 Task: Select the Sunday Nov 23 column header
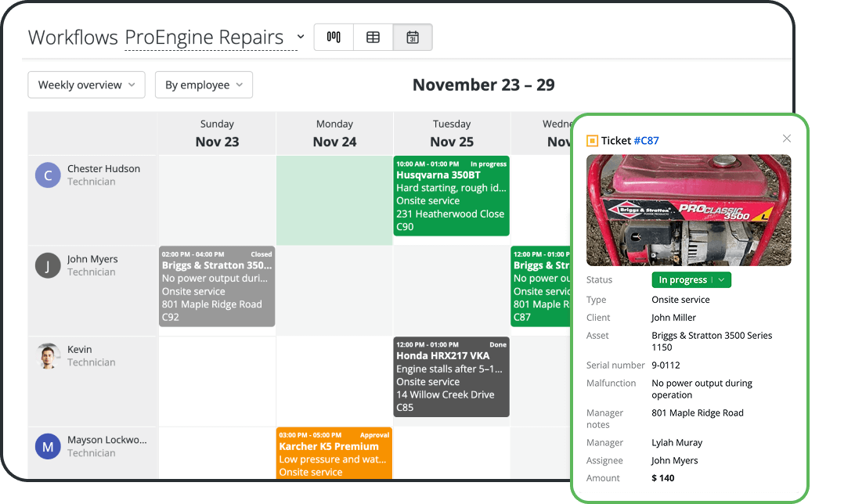(216, 131)
